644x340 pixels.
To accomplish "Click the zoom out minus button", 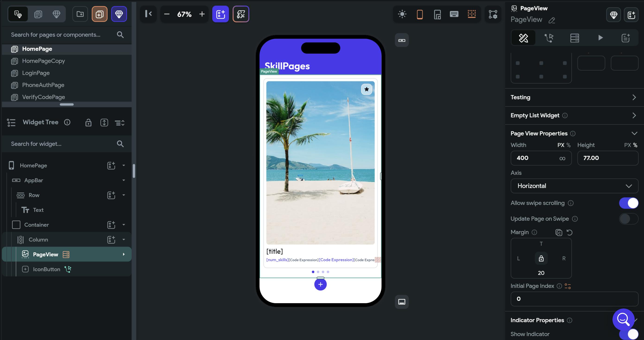I will (x=167, y=14).
